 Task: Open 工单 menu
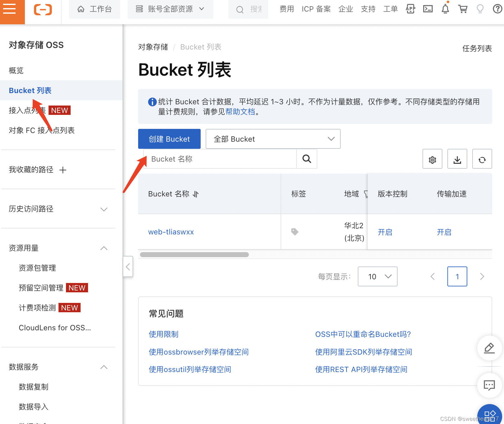coord(390,9)
